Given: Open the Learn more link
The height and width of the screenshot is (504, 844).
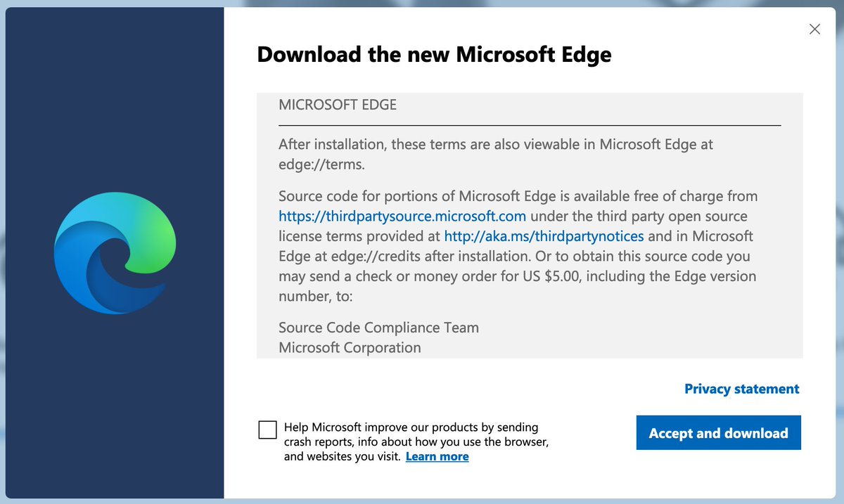Looking at the screenshot, I should (437, 456).
